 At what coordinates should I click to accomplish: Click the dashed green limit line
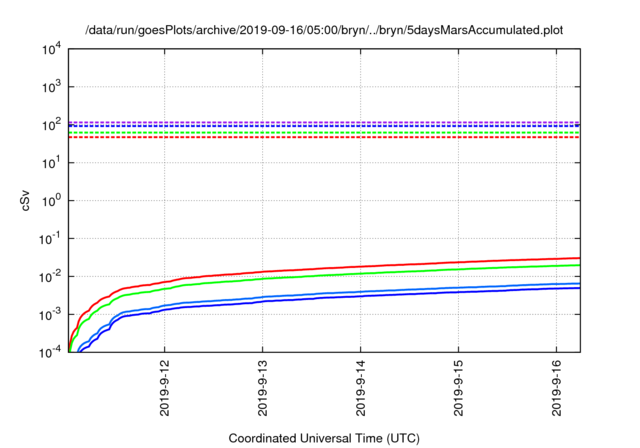click(x=324, y=133)
